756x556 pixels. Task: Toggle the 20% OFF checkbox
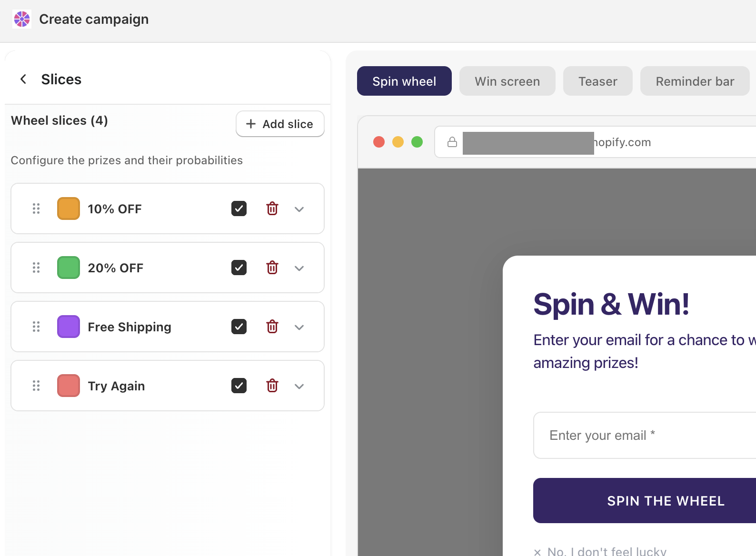[239, 268]
